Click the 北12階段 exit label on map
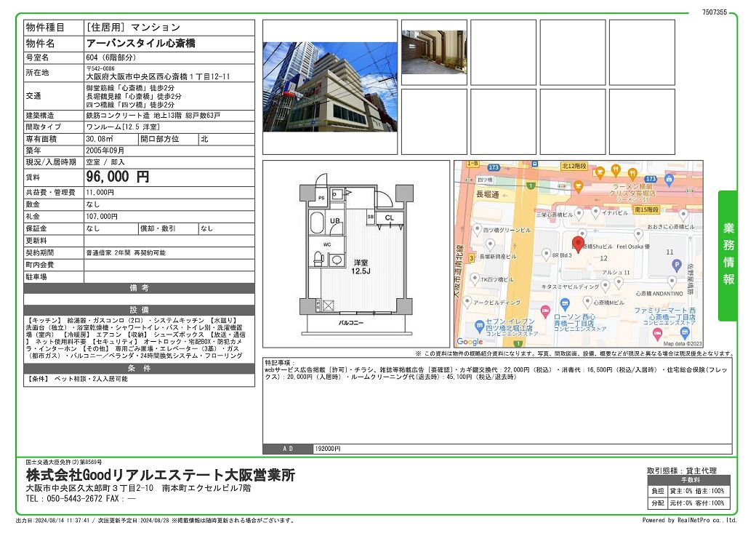Screen dimensions: 756x536 point(574,166)
